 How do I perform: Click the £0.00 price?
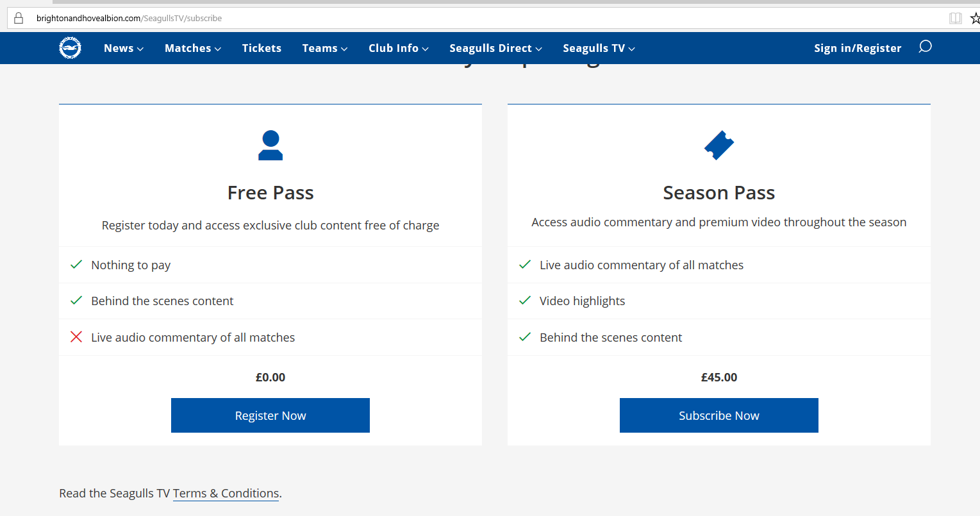click(270, 378)
